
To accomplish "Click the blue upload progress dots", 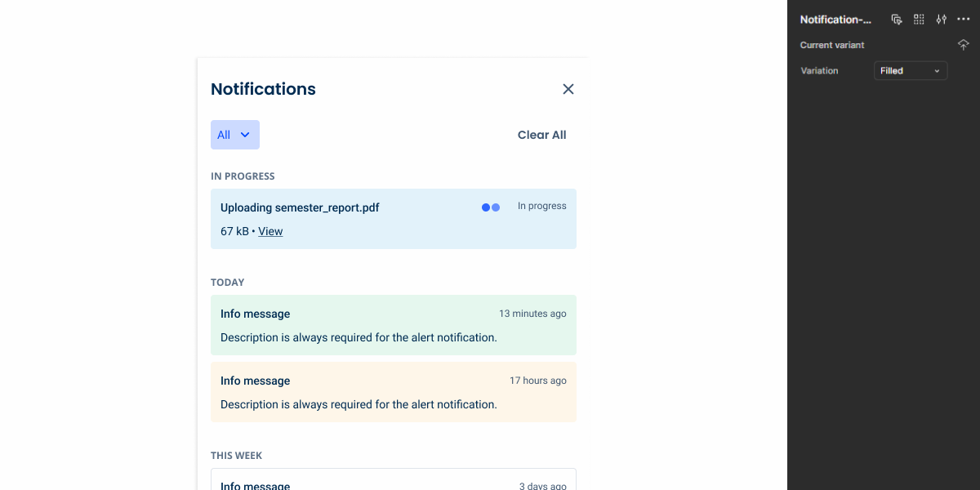I will 491,207.
